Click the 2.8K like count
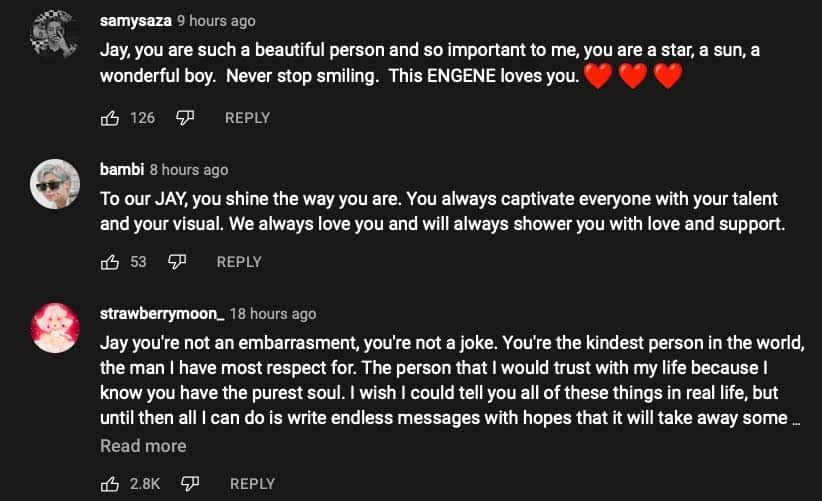 point(145,484)
